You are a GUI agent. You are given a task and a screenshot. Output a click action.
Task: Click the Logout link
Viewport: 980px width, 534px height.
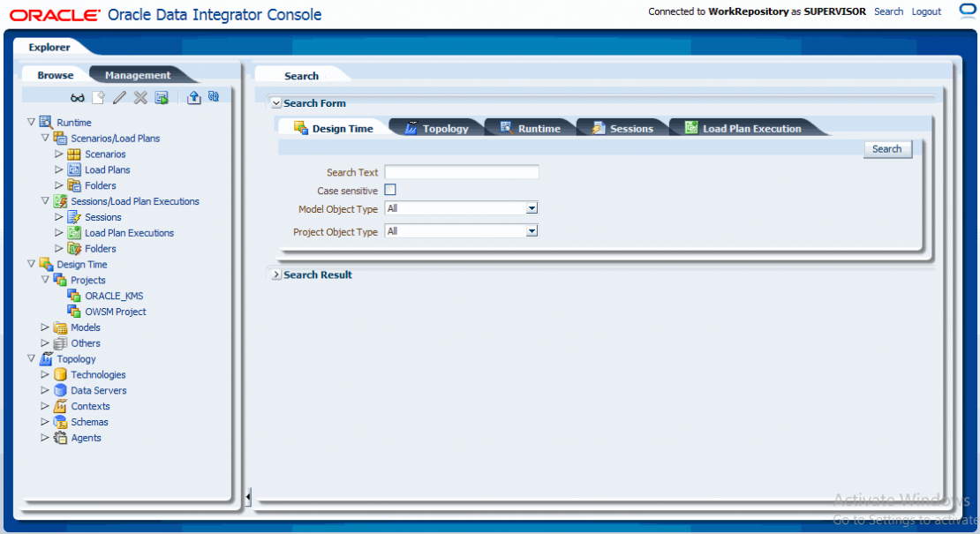pyautogui.click(x=925, y=11)
